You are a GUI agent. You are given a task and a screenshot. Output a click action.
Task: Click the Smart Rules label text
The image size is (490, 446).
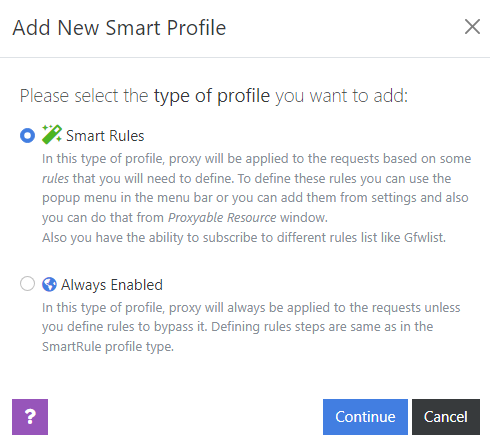[x=105, y=136]
